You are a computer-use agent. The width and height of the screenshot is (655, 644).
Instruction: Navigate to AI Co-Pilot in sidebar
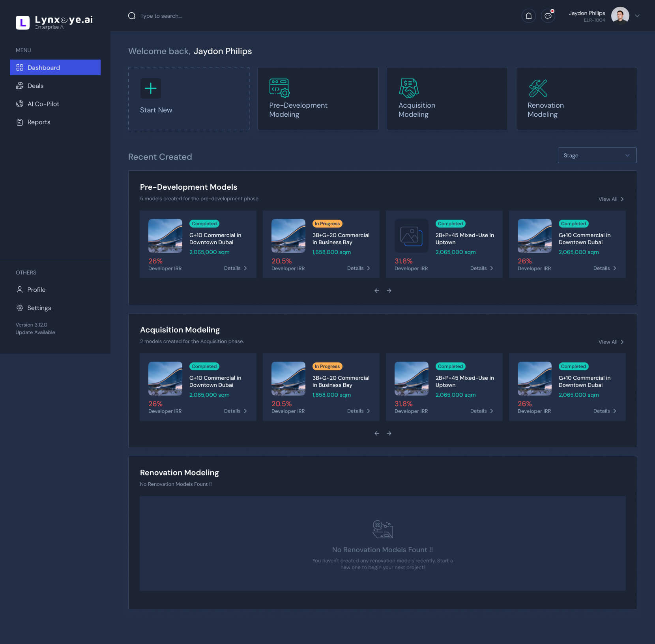pyautogui.click(x=43, y=104)
